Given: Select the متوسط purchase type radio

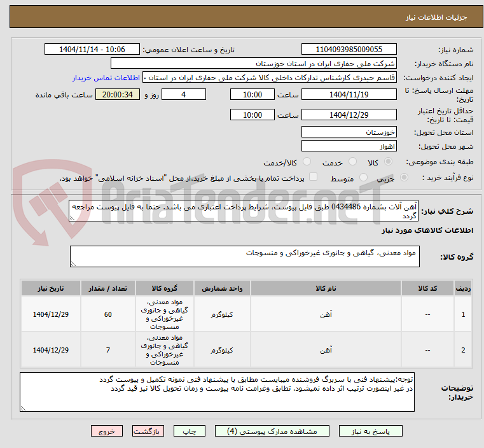Looking at the screenshot, I should [363, 177].
